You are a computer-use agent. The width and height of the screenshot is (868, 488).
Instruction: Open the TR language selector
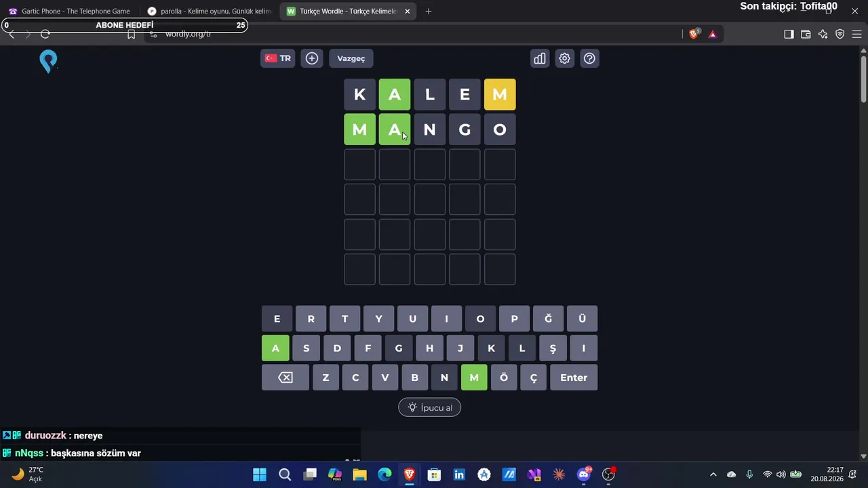coord(278,58)
